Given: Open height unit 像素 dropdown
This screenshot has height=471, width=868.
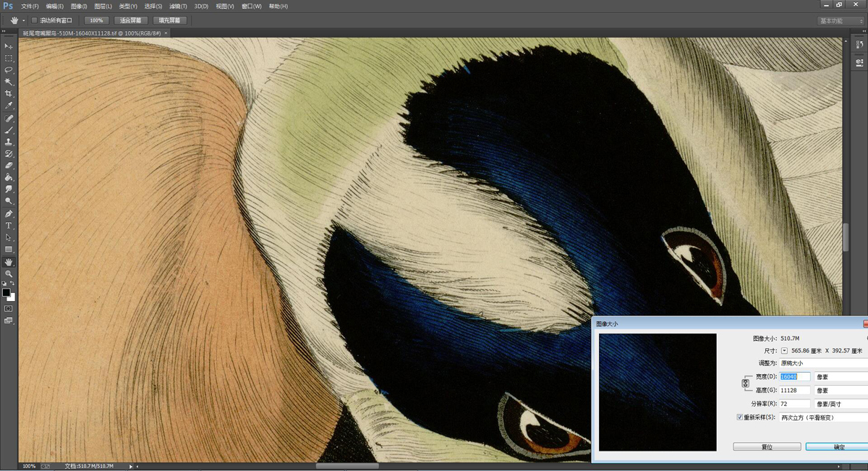Looking at the screenshot, I should [x=841, y=390].
